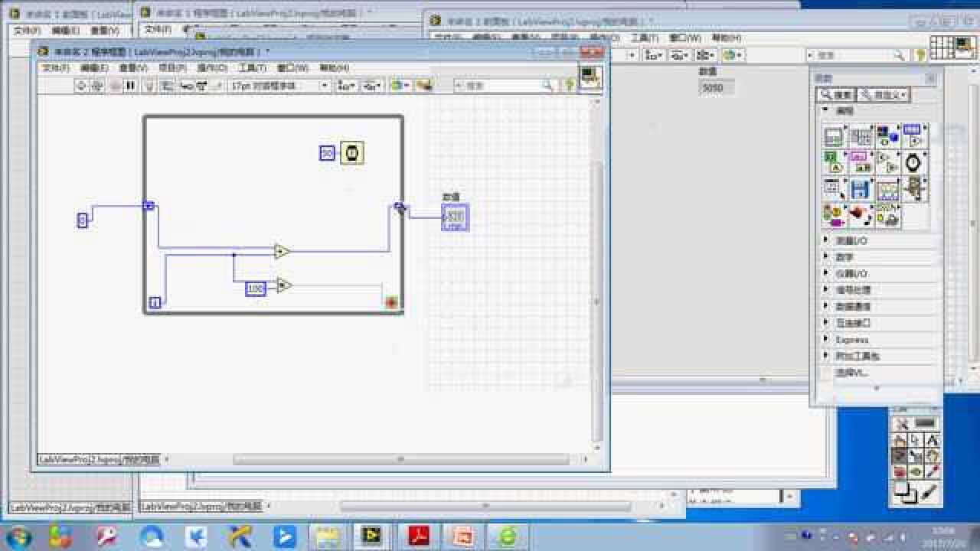Viewport: 980px width, 551px height.
Task: Select the Wiring spool tool in Tools palette
Action: [x=916, y=456]
